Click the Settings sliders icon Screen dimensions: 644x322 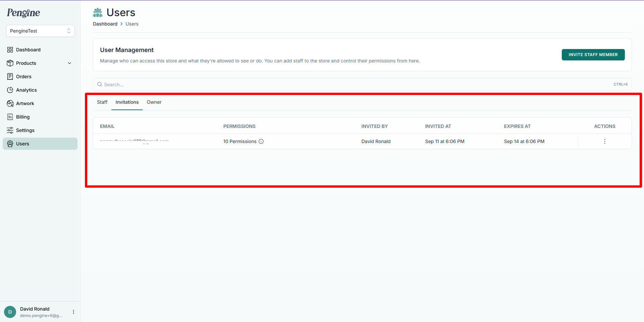point(10,130)
